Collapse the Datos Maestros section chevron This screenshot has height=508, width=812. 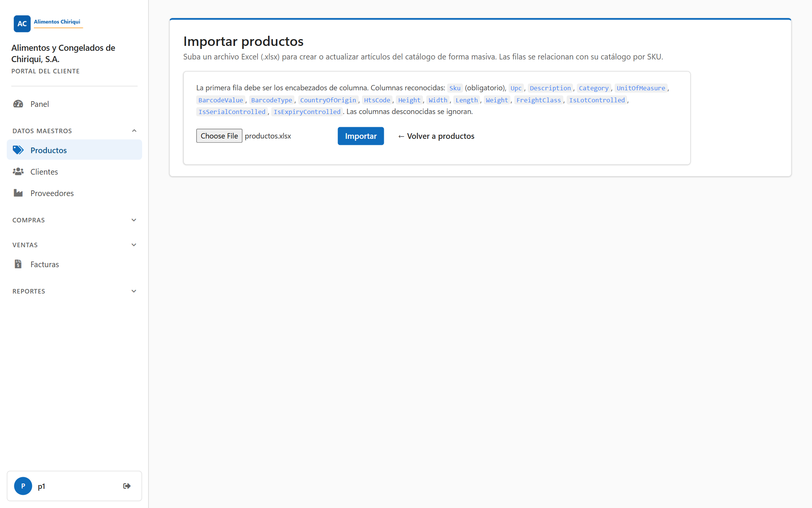pos(134,131)
